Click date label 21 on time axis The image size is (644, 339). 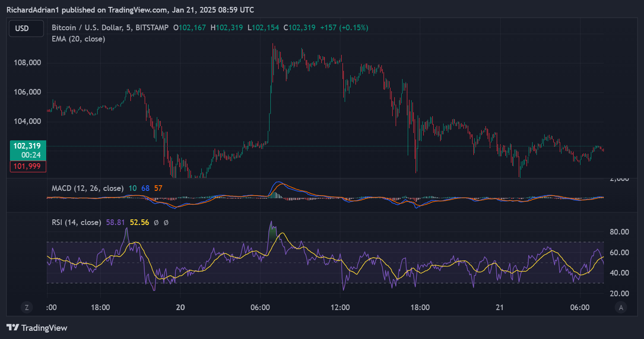point(500,307)
